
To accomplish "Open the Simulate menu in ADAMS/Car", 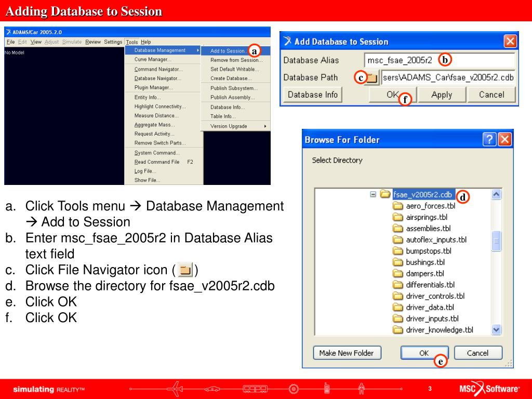I will pos(72,42).
